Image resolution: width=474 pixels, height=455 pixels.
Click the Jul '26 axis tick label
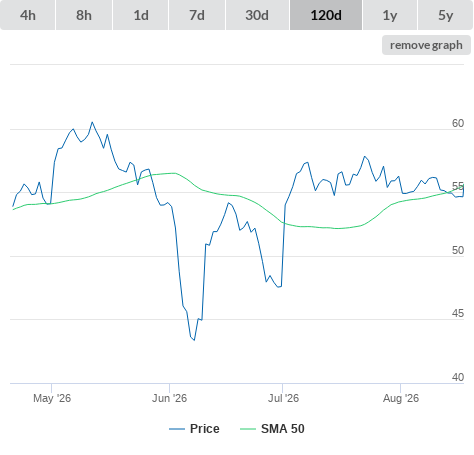point(283,398)
